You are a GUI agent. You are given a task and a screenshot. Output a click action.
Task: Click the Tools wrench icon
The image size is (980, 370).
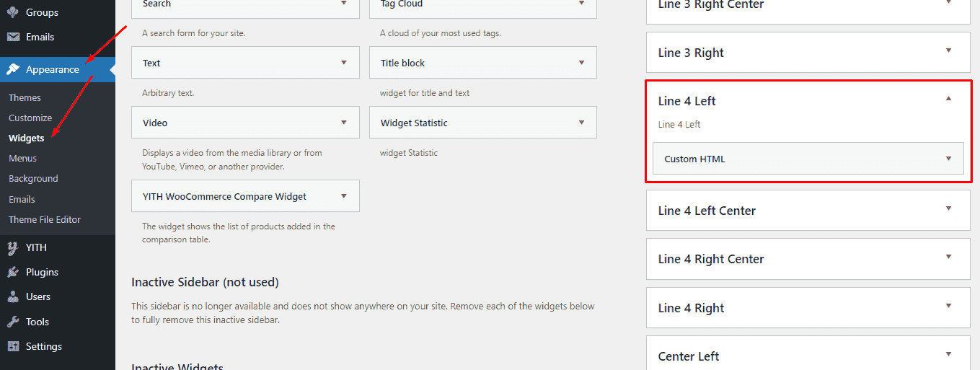[13, 322]
